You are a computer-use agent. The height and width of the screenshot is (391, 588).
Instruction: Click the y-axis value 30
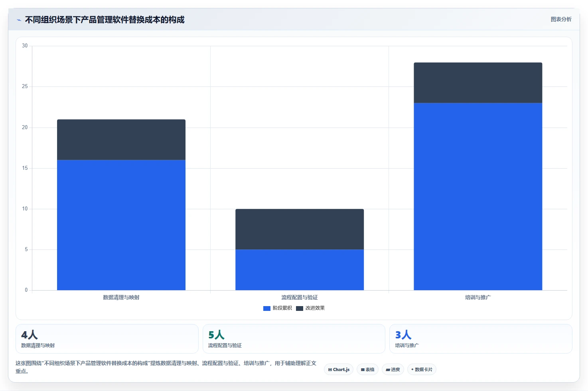click(x=25, y=46)
